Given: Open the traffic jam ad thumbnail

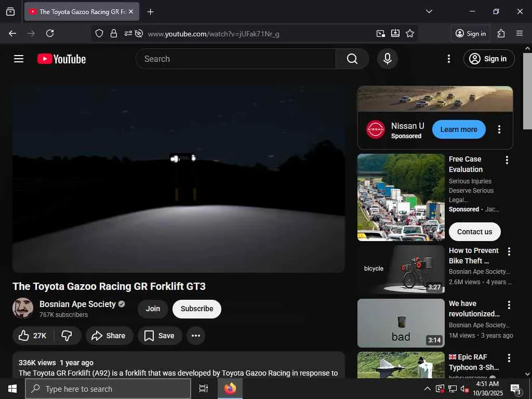Looking at the screenshot, I should click(401, 197).
